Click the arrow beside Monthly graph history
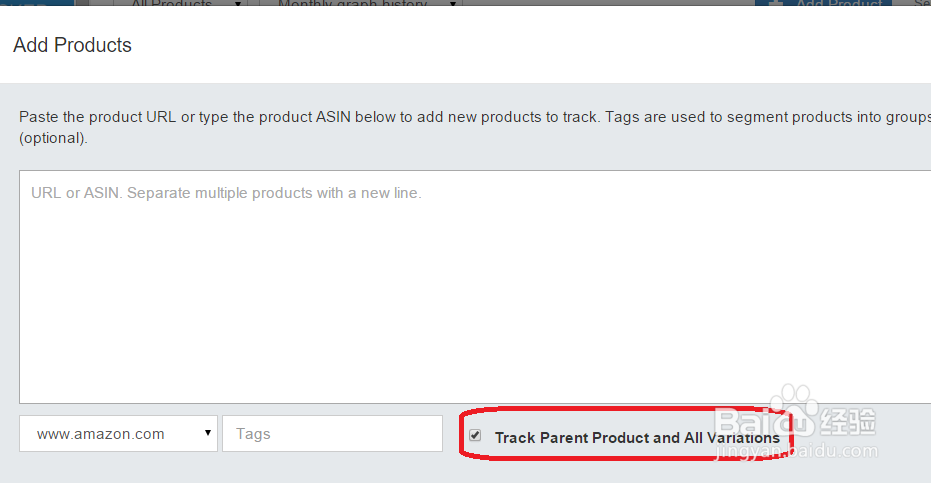Viewport: 931px width, 483px height. [x=452, y=3]
